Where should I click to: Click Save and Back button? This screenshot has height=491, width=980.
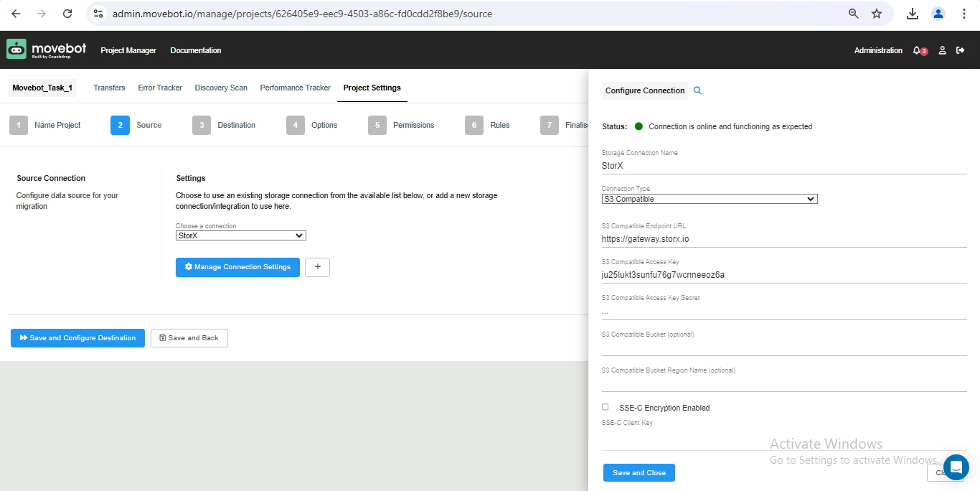[x=189, y=338]
